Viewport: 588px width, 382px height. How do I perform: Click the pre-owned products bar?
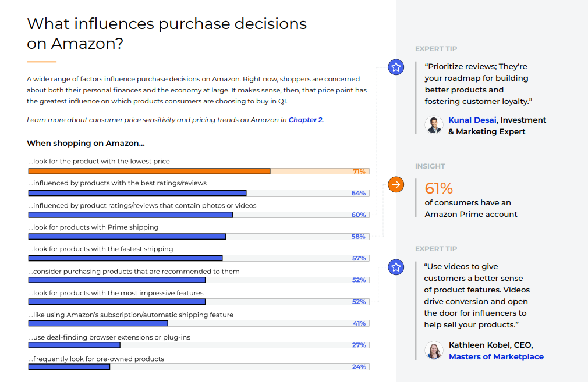[x=69, y=367]
